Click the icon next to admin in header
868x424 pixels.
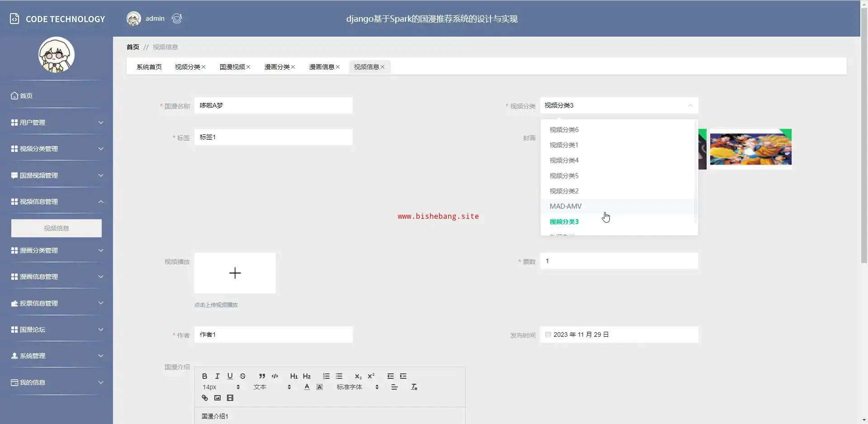177,19
